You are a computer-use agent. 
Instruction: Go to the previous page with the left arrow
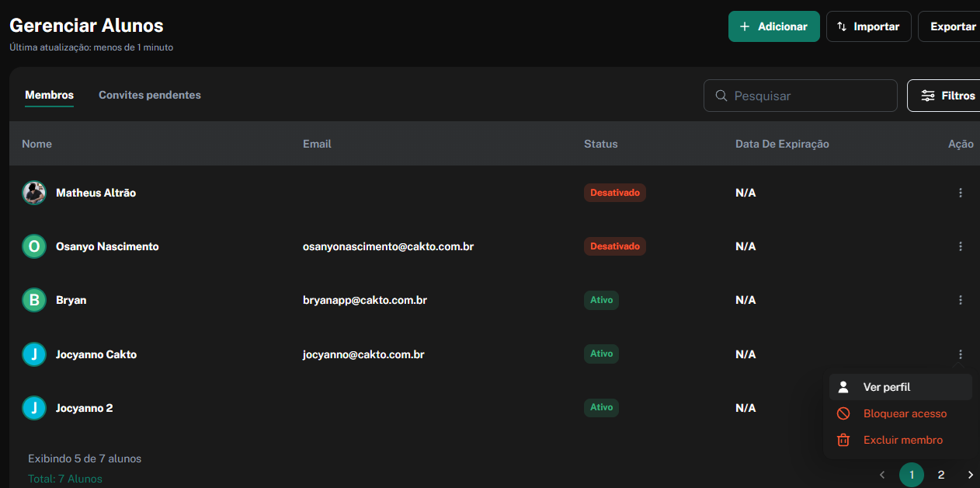pyautogui.click(x=882, y=475)
